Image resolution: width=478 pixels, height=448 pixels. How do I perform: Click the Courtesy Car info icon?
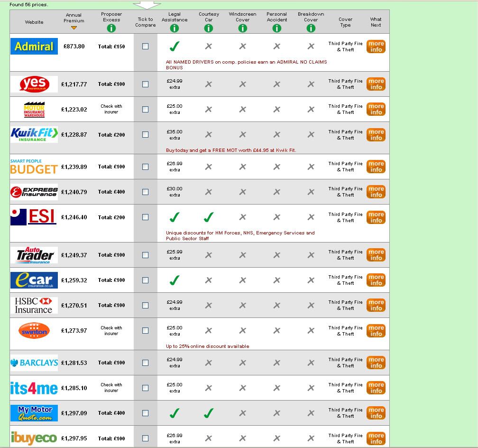click(209, 28)
